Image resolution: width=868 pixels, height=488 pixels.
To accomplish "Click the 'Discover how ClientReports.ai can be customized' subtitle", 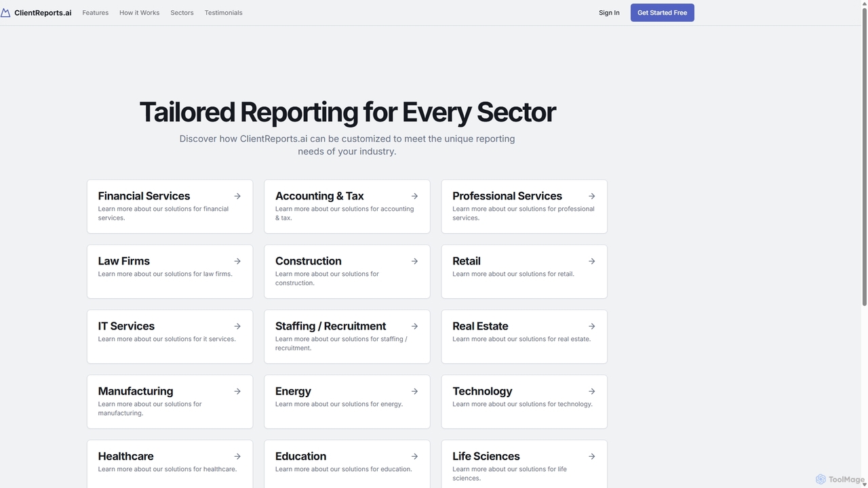I will pos(347,145).
